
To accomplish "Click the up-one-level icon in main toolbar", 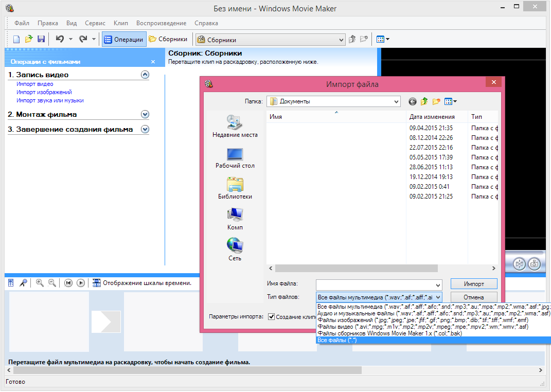I will pyautogui.click(x=352, y=39).
